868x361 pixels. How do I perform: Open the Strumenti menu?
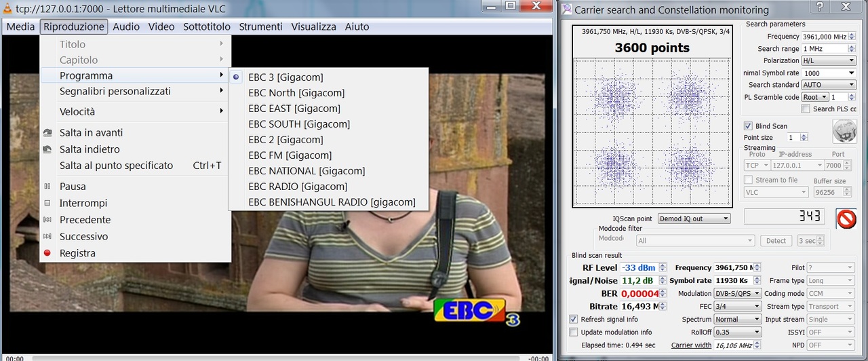pyautogui.click(x=260, y=26)
